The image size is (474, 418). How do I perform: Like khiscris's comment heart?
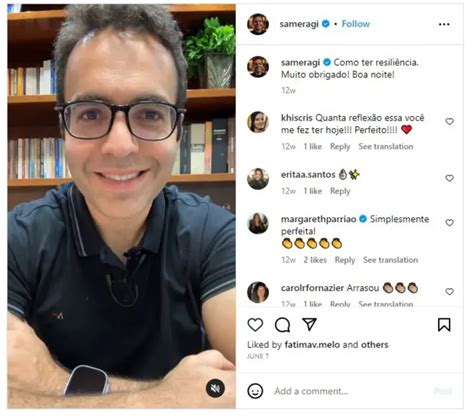449,121
